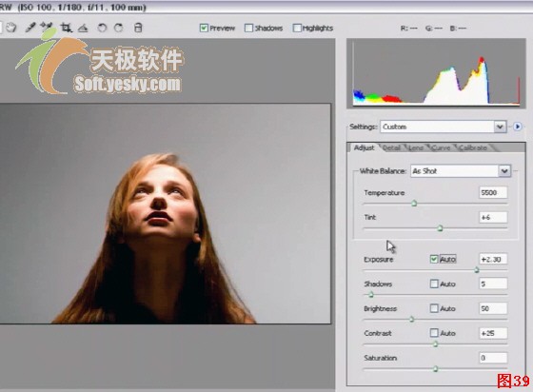The width and height of the screenshot is (533, 392).
Task: Uncheck the Exposure Auto checkbox
Action: pyautogui.click(x=434, y=259)
